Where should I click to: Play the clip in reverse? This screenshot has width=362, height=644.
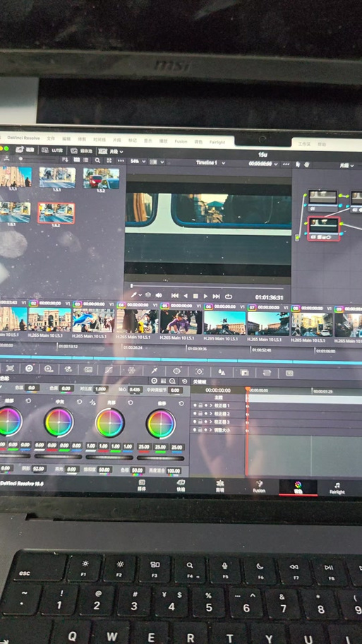[x=186, y=296]
